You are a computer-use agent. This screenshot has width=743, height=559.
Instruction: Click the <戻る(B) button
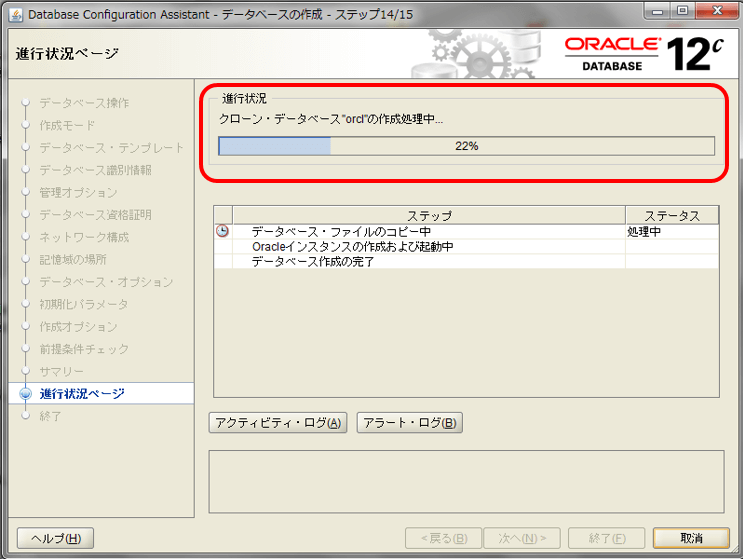[x=444, y=538]
